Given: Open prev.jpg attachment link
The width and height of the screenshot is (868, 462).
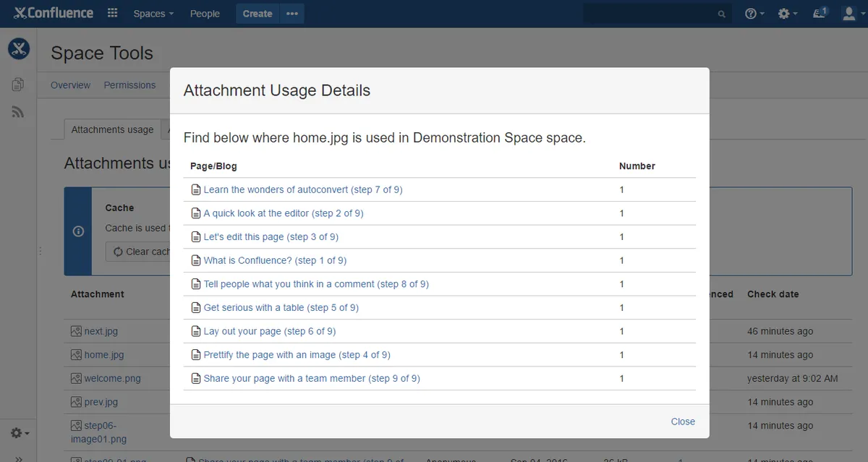Looking at the screenshot, I should (101, 402).
